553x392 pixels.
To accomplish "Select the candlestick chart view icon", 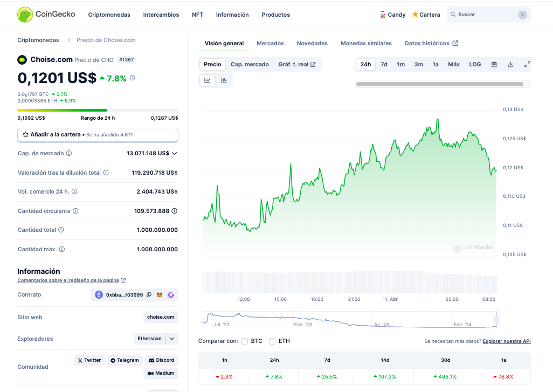I will point(224,80).
